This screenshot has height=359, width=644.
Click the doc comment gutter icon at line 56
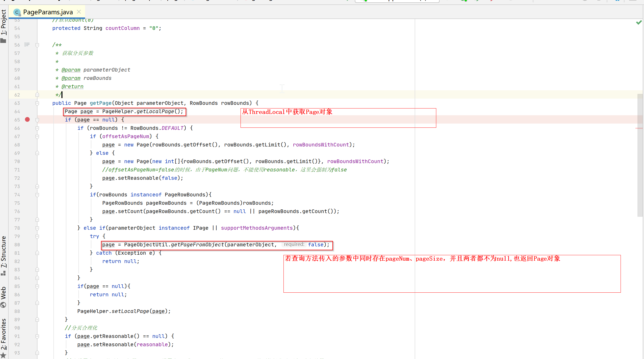point(27,45)
